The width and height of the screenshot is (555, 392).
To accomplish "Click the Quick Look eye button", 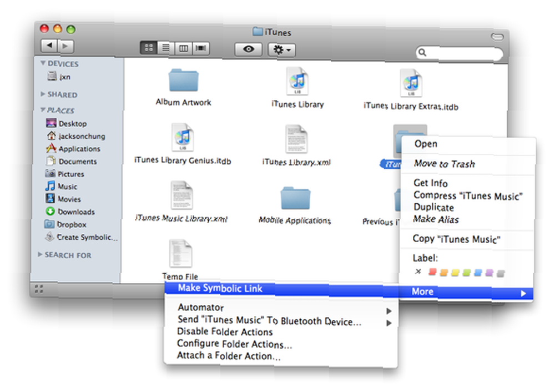I will tap(249, 49).
